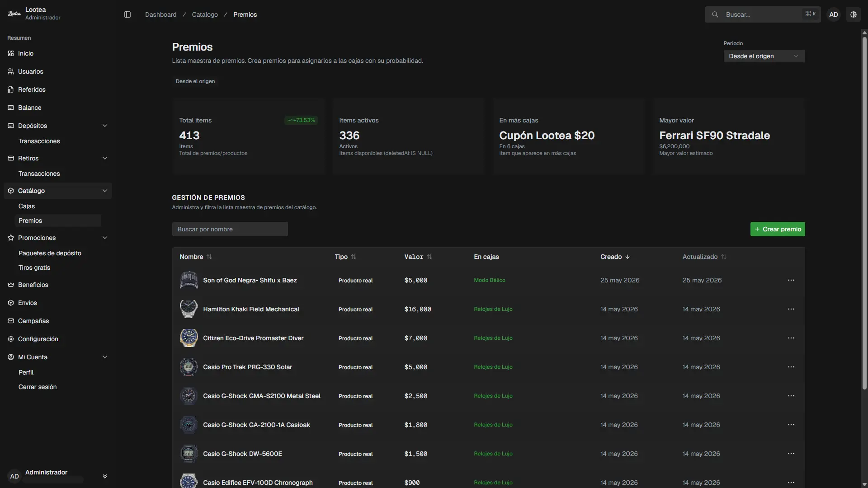Click Casio G-Shock DW-5600E thumbnail
This screenshot has width=868, height=488.
(189, 454)
